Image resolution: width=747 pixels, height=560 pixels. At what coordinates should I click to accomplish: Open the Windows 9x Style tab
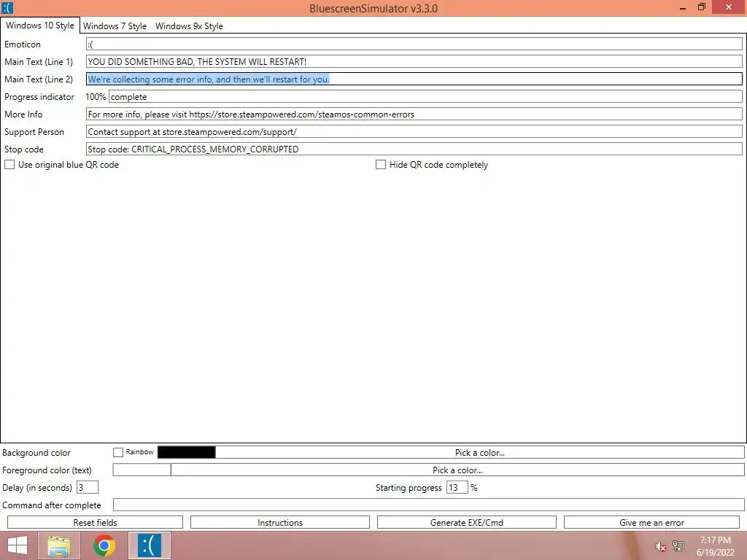click(189, 26)
